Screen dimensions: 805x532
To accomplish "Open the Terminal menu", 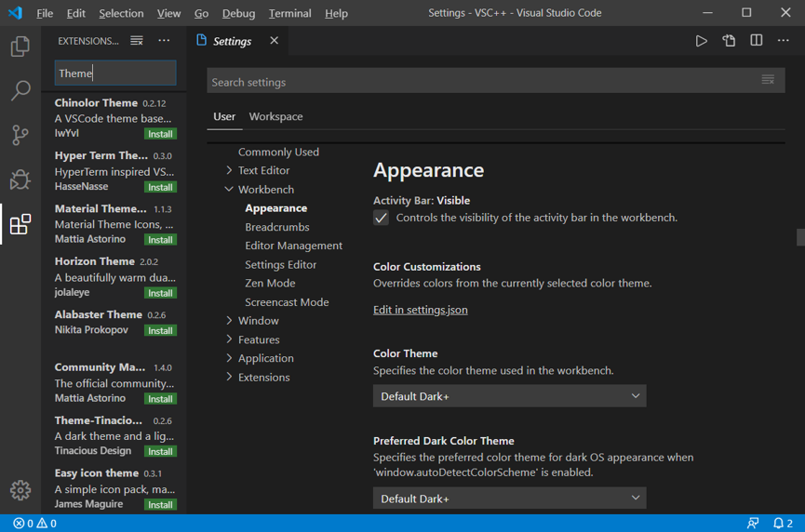I will 289,13.
